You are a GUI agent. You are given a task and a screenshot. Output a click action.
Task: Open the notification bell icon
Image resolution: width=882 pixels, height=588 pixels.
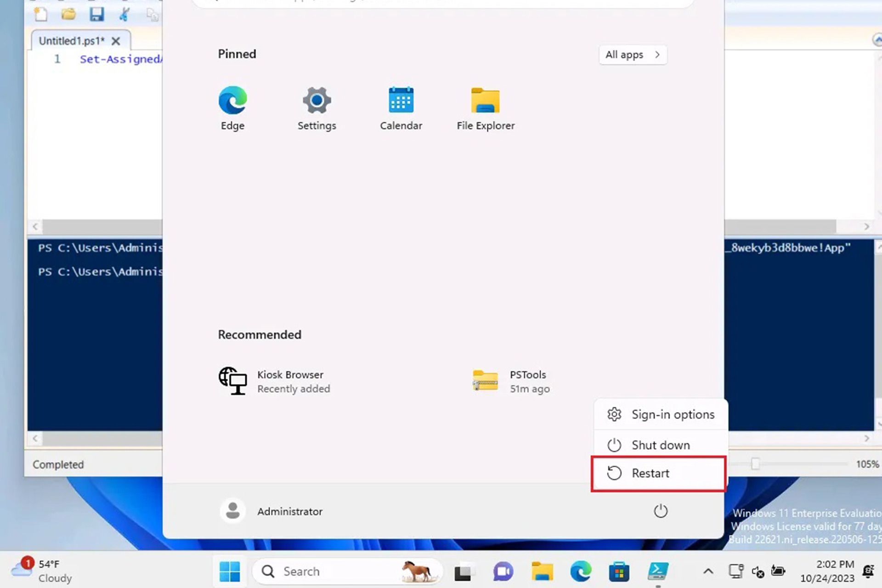click(868, 571)
